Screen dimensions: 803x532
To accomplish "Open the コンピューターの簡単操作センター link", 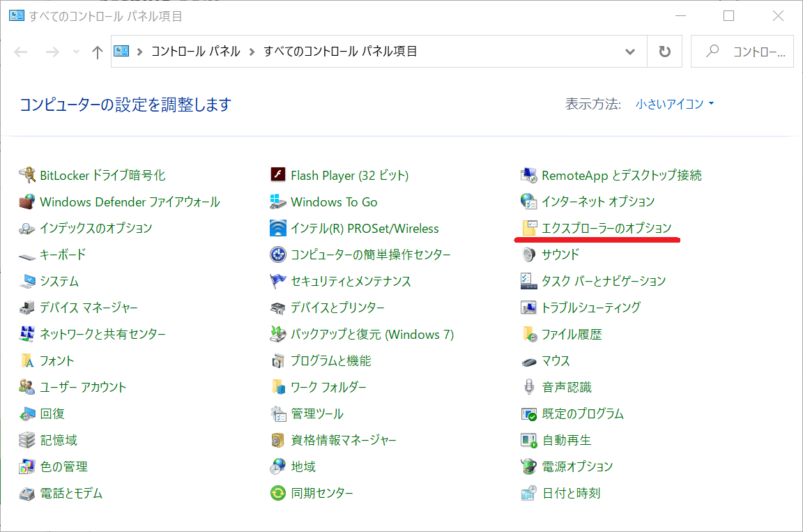I will pos(371,254).
